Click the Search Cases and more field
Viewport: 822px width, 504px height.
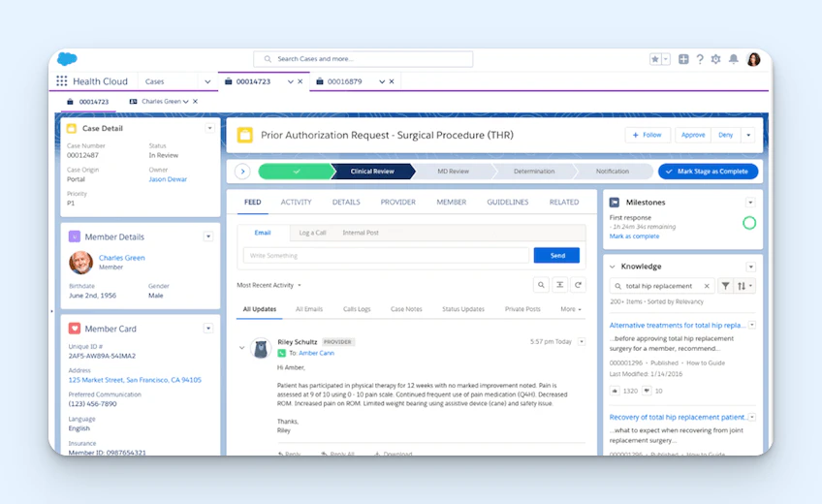click(363, 59)
